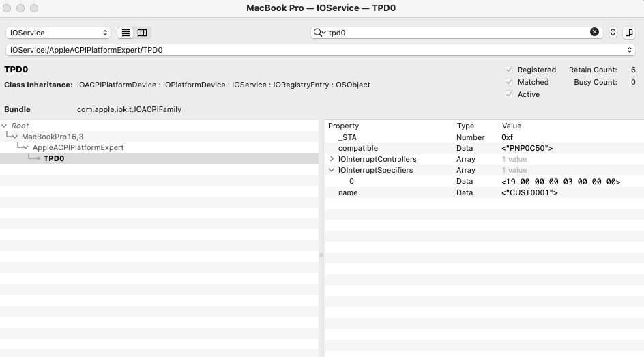This screenshot has width=644, height=357.
Task: Expand the IOInterruptControllers property
Action: point(332,159)
